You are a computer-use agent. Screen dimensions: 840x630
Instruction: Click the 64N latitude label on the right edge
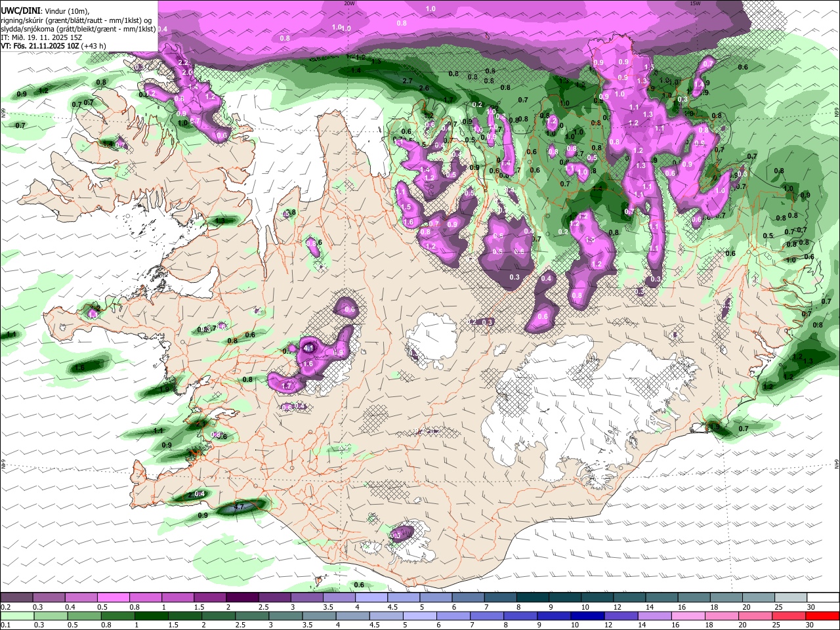[837, 463]
